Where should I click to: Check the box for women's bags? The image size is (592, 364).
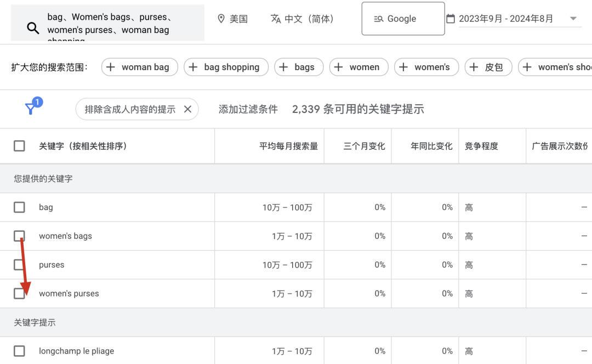click(19, 236)
